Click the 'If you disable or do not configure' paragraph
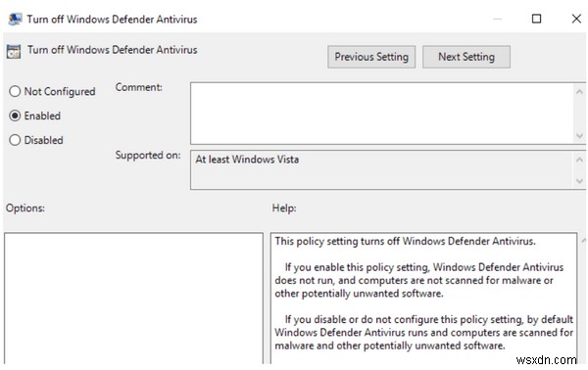Screen dimensions: 588x370 tap(424, 332)
